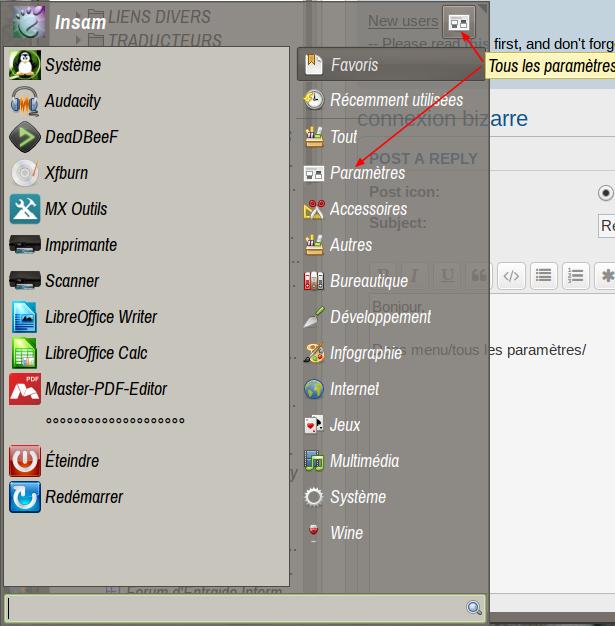Screen dimensions: 615x626
Task: Launch Audacity from favorites
Action: tap(147, 101)
